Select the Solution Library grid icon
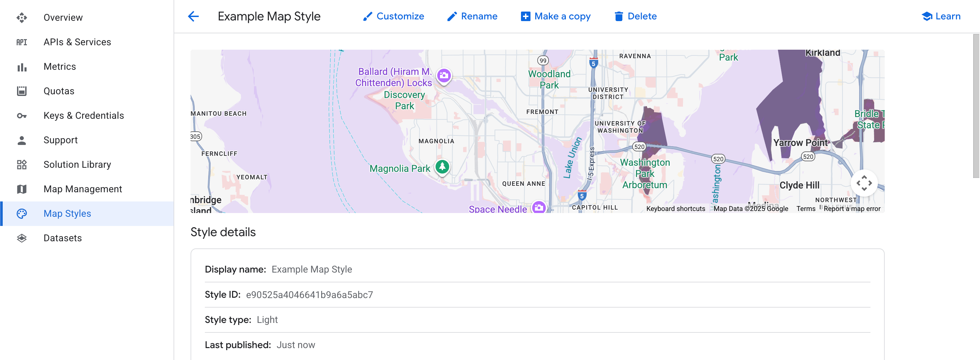The height and width of the screenshot is (360, 980). (22, 164)
